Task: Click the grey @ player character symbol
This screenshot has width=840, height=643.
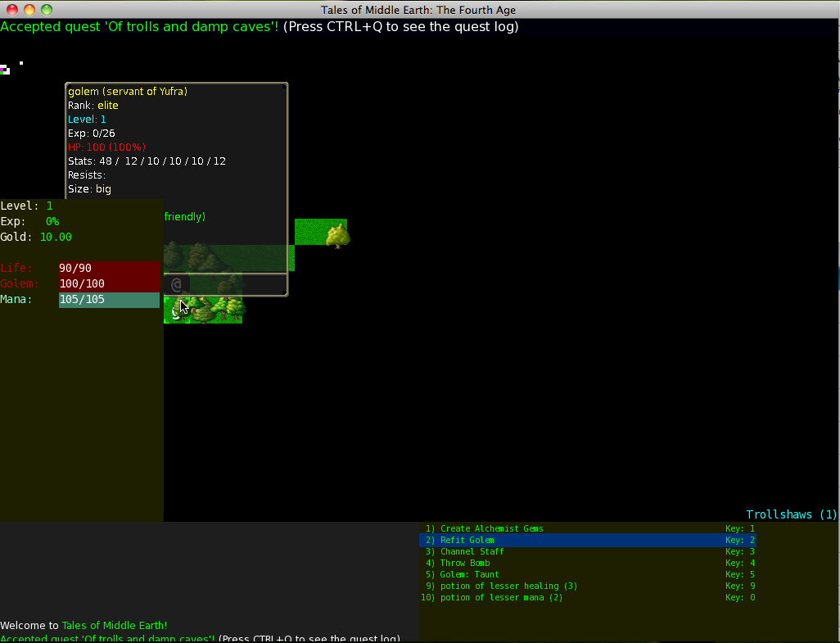Action: [176, 284]
